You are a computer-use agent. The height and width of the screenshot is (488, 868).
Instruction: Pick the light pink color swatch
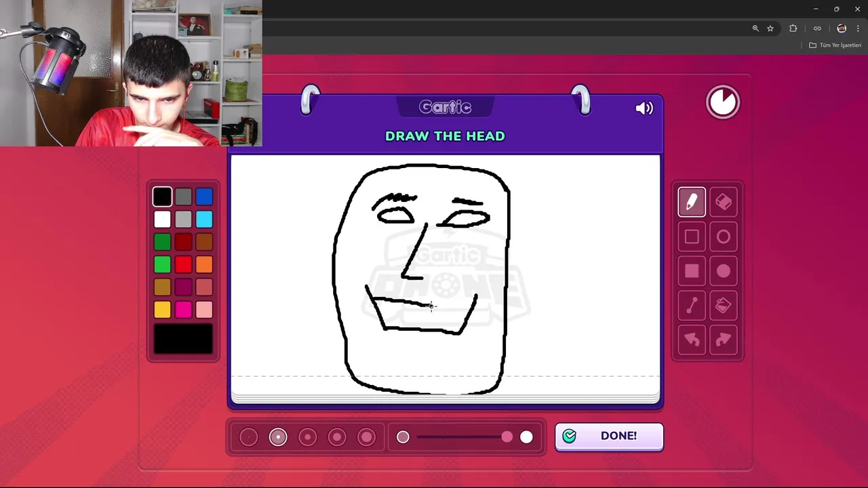204,310
